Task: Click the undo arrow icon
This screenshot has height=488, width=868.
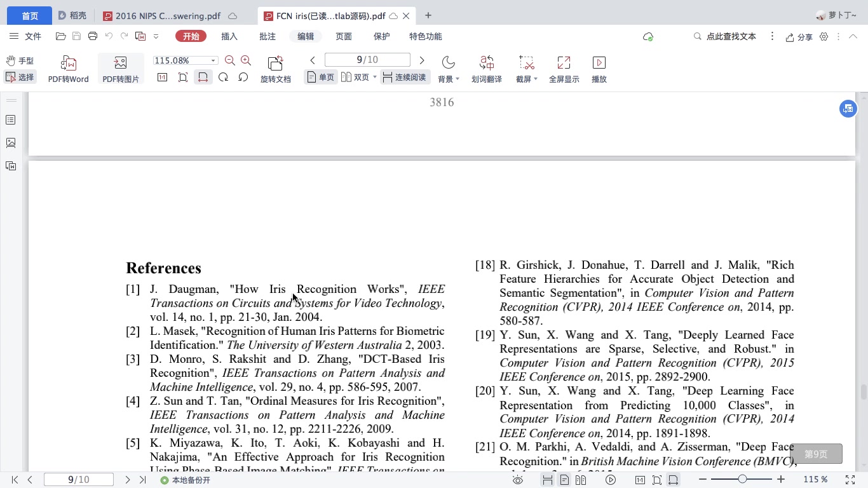Action: 109,36
